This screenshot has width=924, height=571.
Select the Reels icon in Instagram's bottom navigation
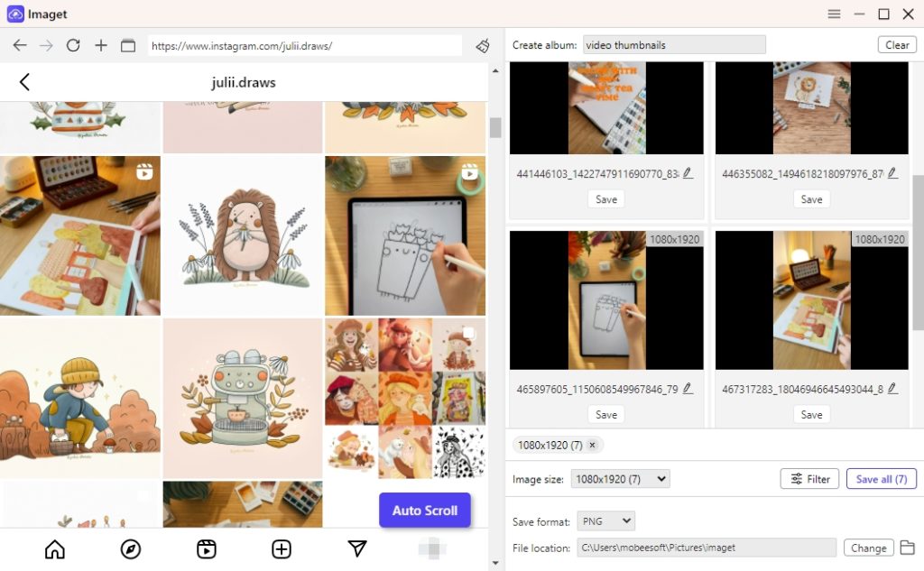[x=206, y=548]
